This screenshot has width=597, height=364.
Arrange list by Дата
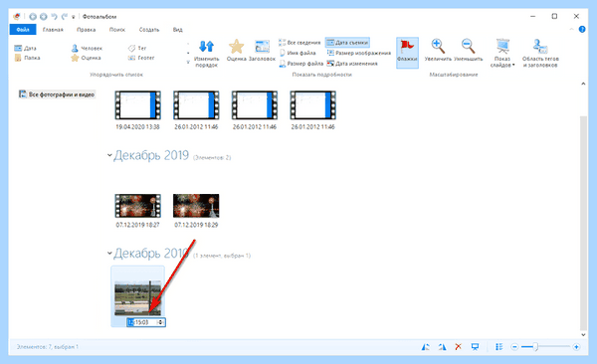click(25, 49)
